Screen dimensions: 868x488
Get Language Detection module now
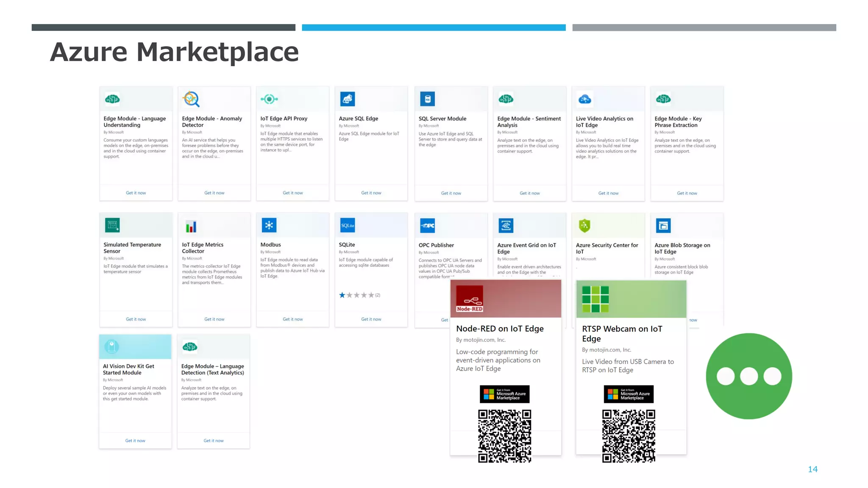click(x=214, y=441)
